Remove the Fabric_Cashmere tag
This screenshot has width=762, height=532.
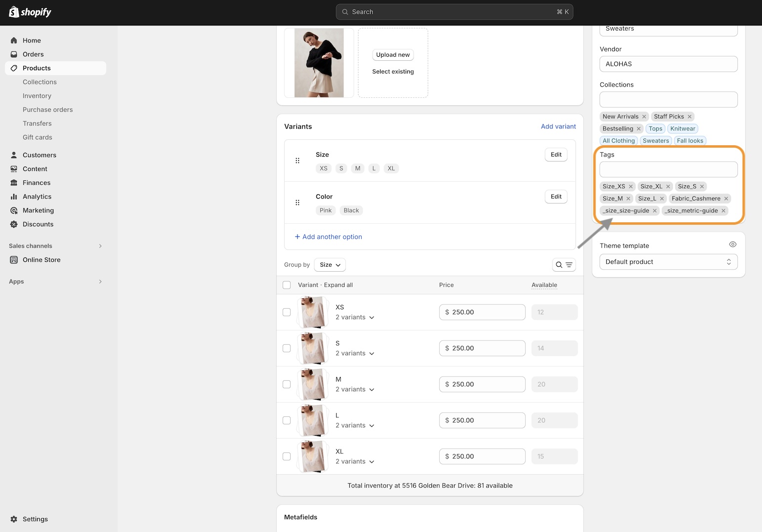coord(726,199)
